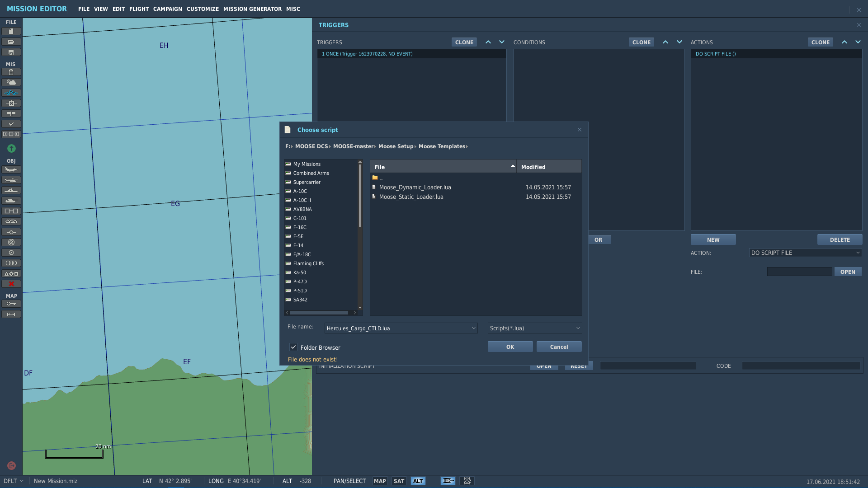
Task: Expand the Scripts(*.lua) file type dropdown
Action: 534,328
